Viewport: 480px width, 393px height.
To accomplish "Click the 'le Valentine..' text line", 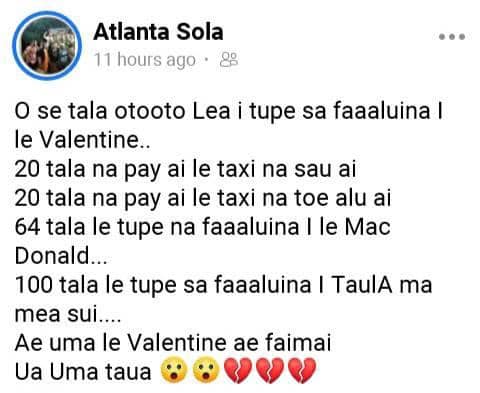I will [x=82, y=140].
